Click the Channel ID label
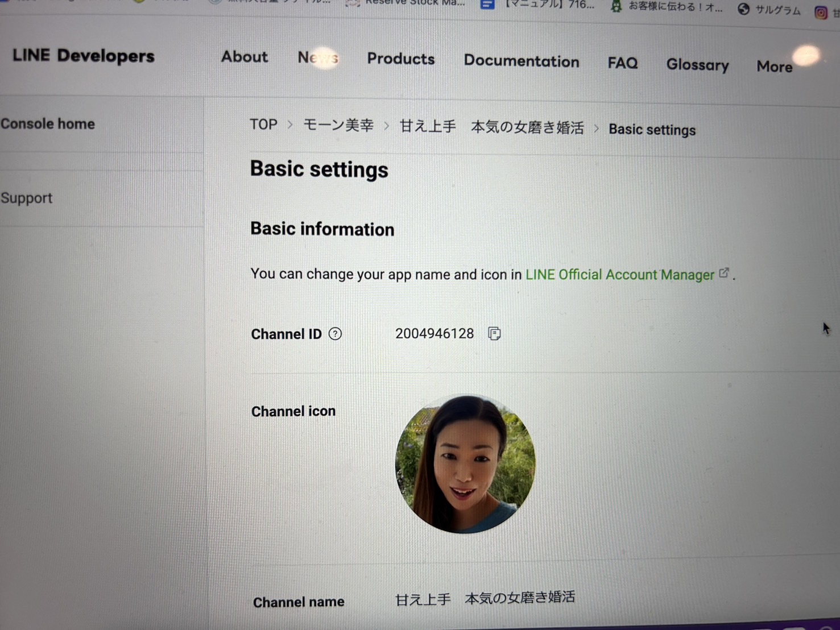 coord(287,334)
